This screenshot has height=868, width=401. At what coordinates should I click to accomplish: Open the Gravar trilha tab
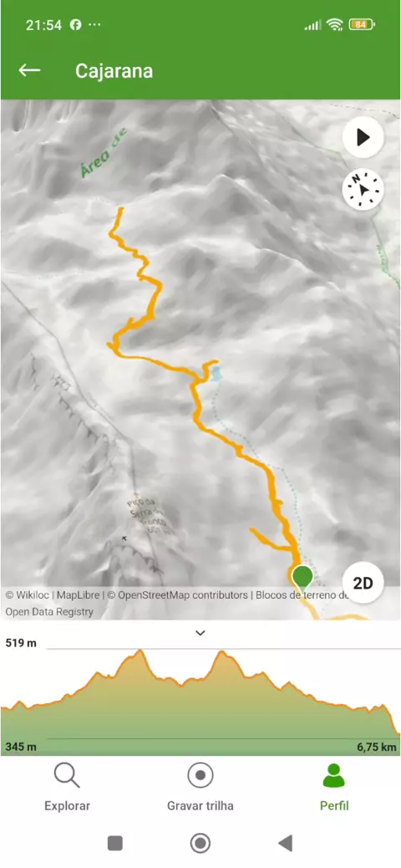pyautogui.click(x=200, y=787)
